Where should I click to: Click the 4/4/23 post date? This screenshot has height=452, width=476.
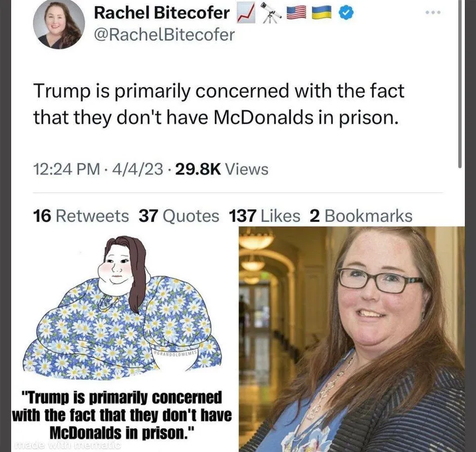138,169
